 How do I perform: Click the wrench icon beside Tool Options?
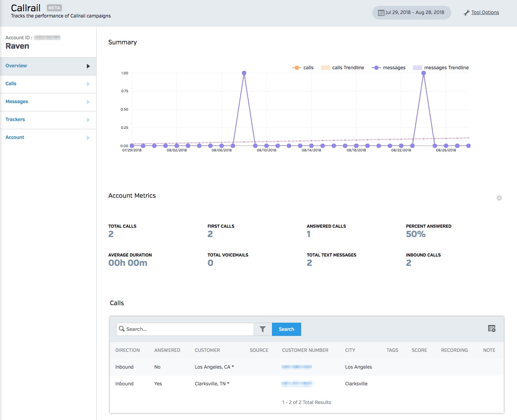pyautogui.click(x=466, y=13)
